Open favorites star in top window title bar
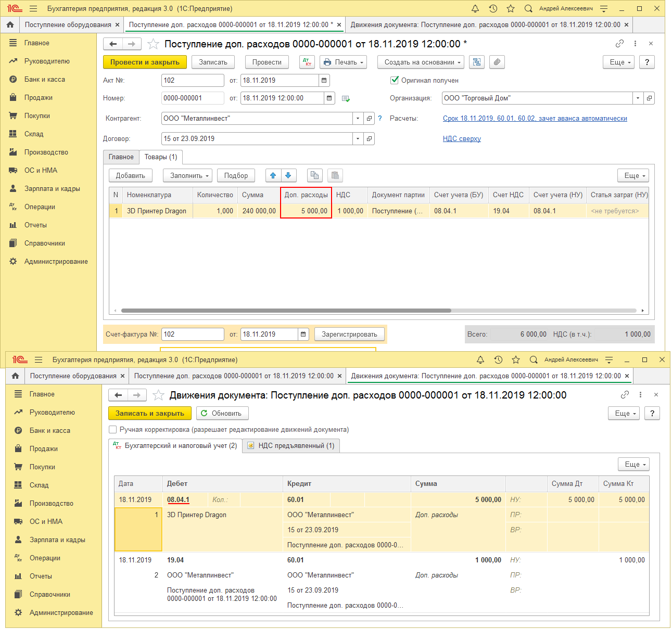Image resolution: width=672 pixels, height=629 pixels. click(511, 8)
